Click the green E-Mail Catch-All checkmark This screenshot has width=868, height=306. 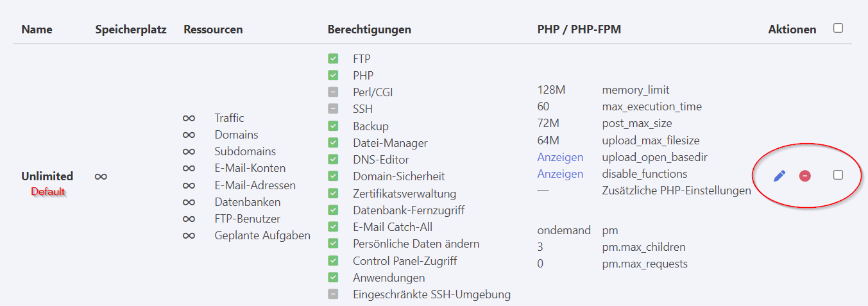pyautogui.click(x=333, y=227)
